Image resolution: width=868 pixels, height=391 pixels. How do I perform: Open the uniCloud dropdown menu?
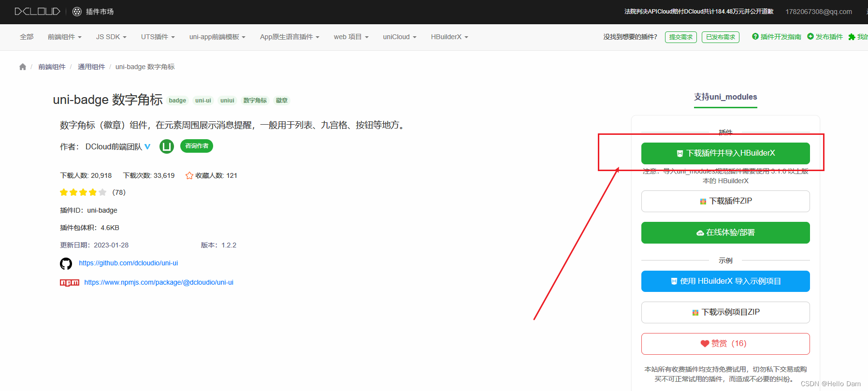400,37
